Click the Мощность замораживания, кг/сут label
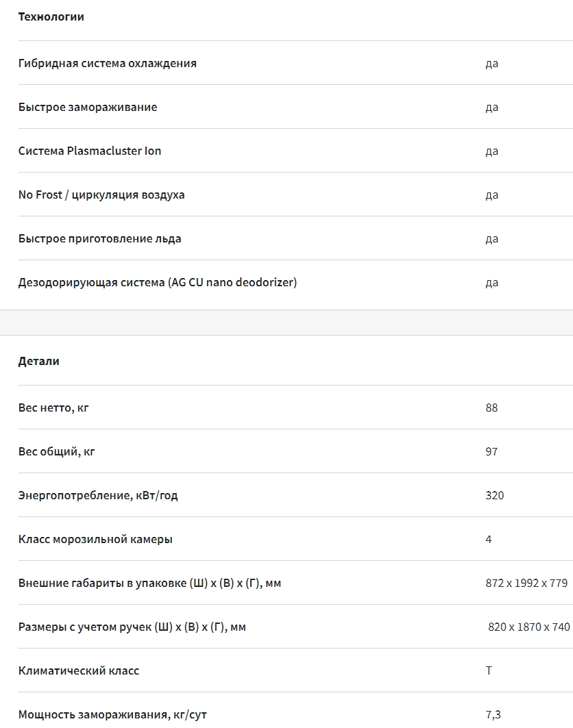 click(x=112, y=715)
